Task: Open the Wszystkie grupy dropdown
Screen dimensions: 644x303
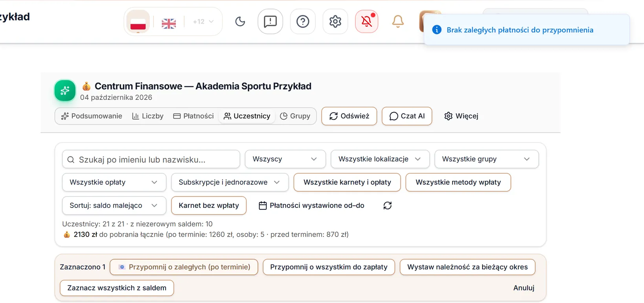Action: [487, 159]
